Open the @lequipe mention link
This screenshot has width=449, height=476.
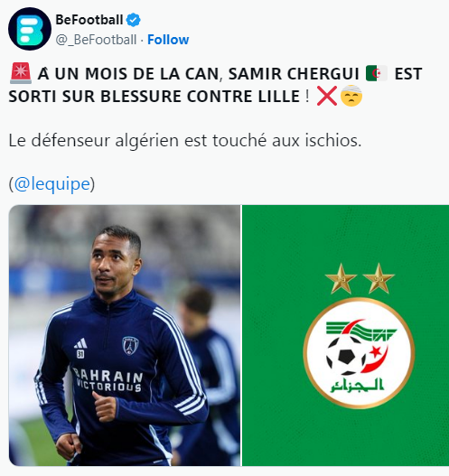point(51,184)
